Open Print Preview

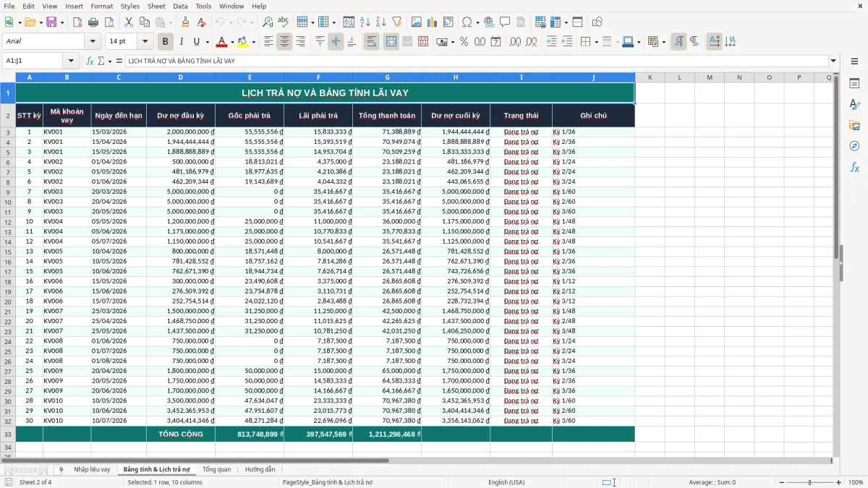[108, 22]
